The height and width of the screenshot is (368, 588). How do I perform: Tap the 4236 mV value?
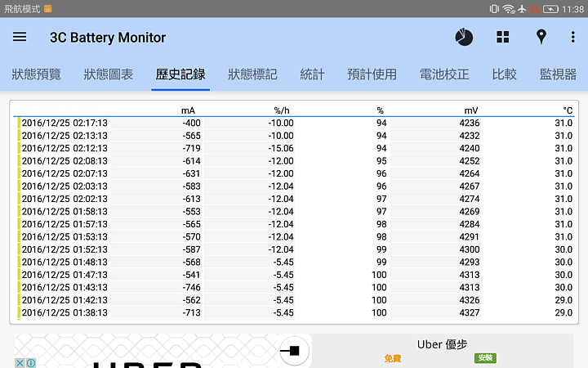pos(469,123)
